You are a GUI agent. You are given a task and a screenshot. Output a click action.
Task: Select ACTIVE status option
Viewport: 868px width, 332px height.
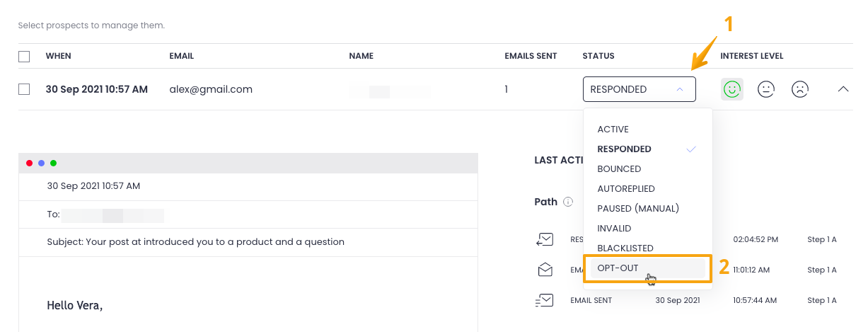click(613, 130)
